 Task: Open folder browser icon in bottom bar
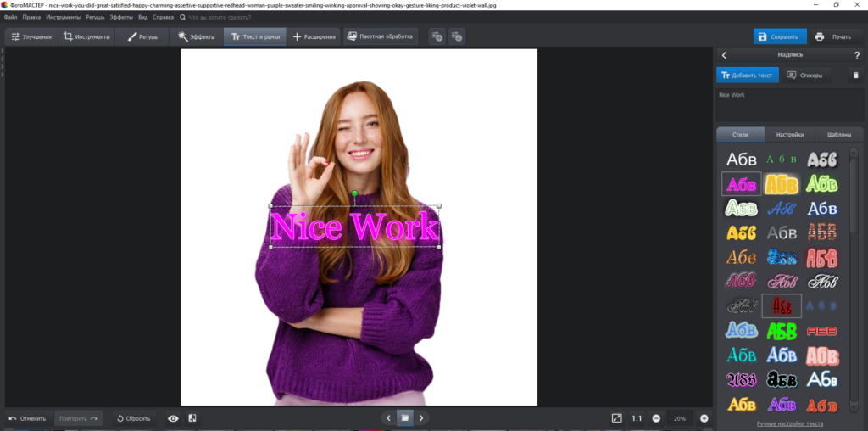pyautogui.click(x=404, y=417)
